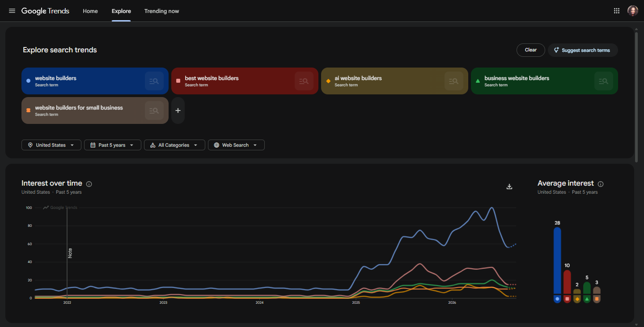Viewport: 644px width, 327px height.
Task: Expand the Past 5 years dropdown
Action: pyautogui.click(x=113, y=145)
